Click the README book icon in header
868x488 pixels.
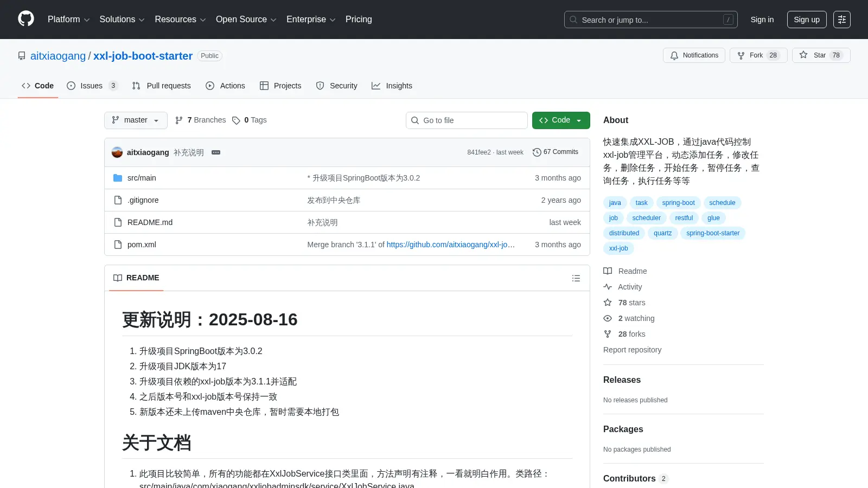coord(118,278)
